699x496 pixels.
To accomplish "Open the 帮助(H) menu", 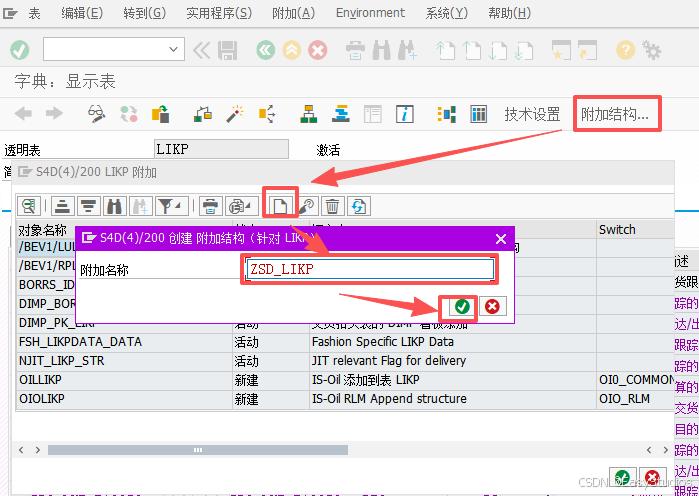I will pyautogui.click(x=510, y=13).
